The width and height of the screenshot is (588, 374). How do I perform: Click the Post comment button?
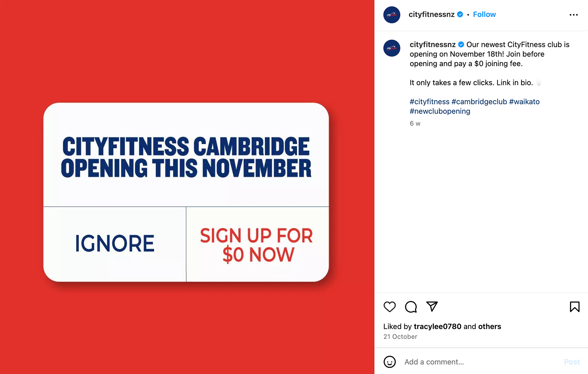coord(572,362)
